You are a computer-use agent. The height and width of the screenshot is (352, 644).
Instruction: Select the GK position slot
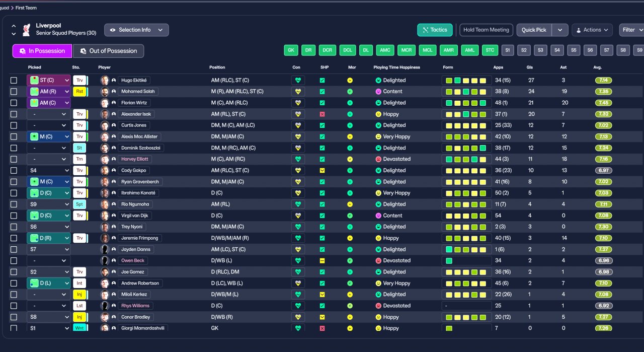(291, 50)
